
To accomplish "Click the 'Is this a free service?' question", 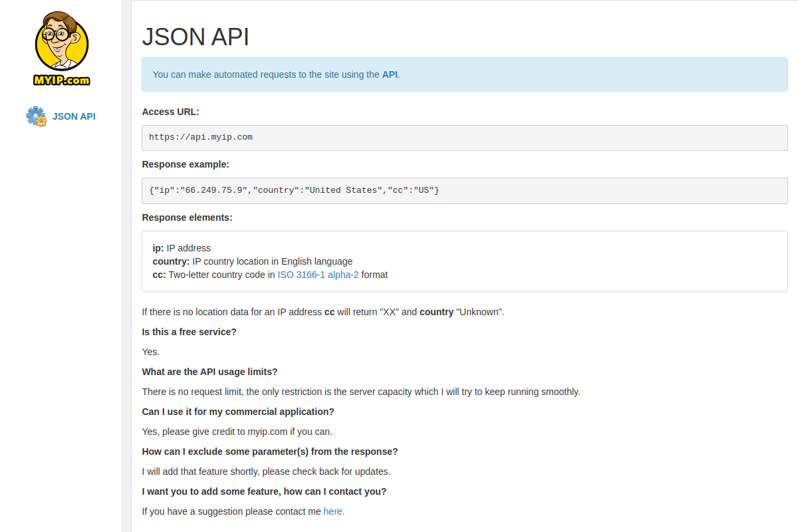I will pyautogui.click(x=190, y=332).
